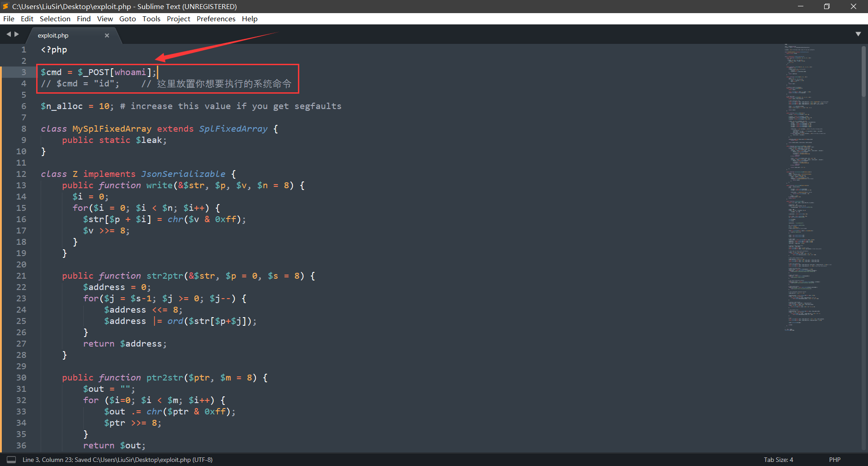Open the Help menu

(250, 19)
